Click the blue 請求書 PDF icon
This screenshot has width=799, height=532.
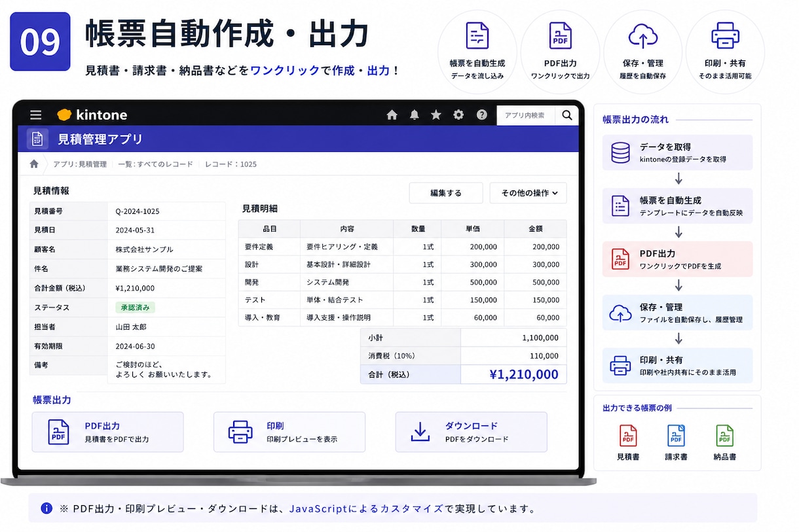pos(676,436)
